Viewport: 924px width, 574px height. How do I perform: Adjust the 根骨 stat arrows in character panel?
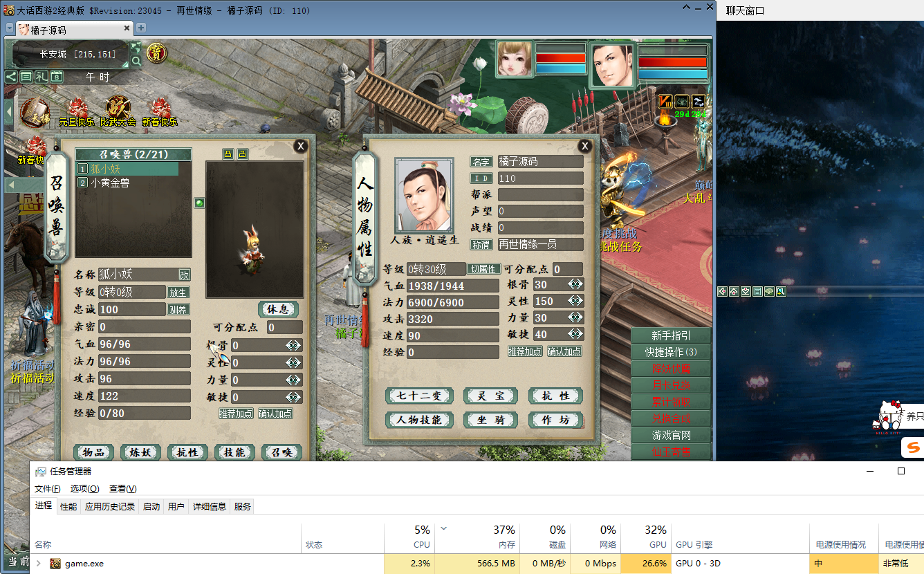click(575, 284)
